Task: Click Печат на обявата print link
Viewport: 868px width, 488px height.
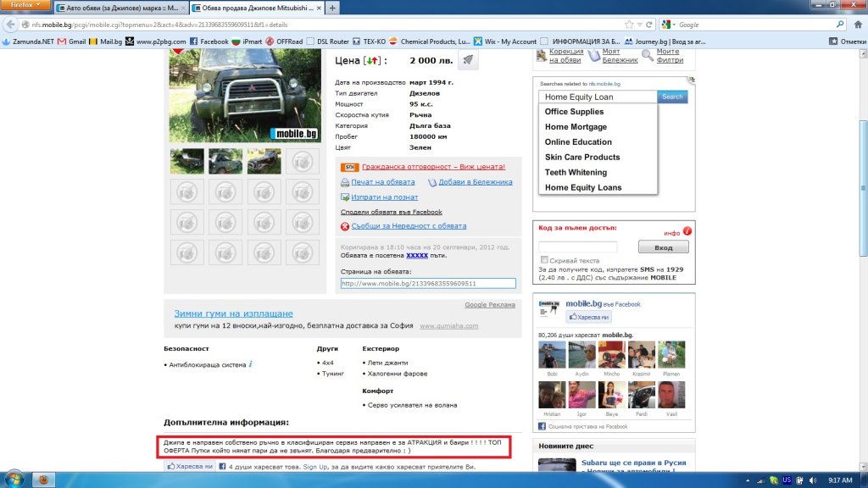Action: 382,182
